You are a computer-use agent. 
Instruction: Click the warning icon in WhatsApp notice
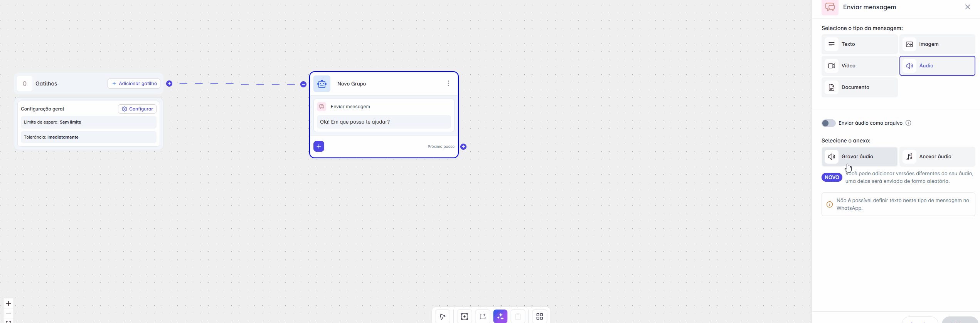pos(830,204)
